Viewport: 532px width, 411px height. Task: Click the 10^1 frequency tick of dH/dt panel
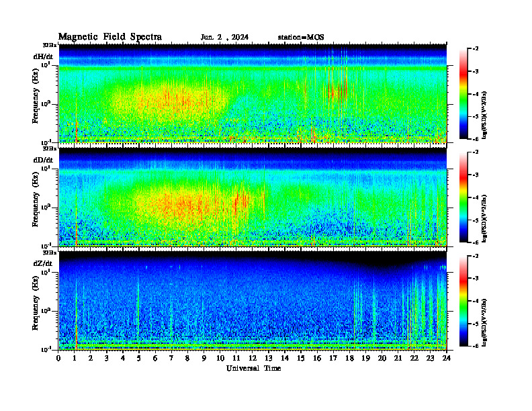[x=46, y=64]
